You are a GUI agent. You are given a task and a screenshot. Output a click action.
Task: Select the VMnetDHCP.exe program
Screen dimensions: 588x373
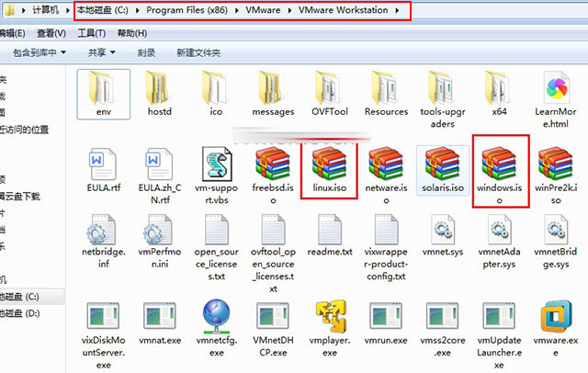point(273,330)
